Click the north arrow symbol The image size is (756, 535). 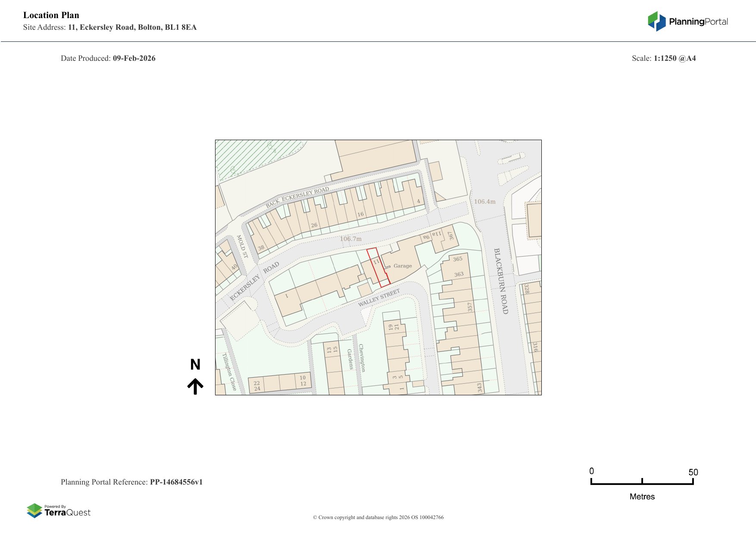(195, 386)
